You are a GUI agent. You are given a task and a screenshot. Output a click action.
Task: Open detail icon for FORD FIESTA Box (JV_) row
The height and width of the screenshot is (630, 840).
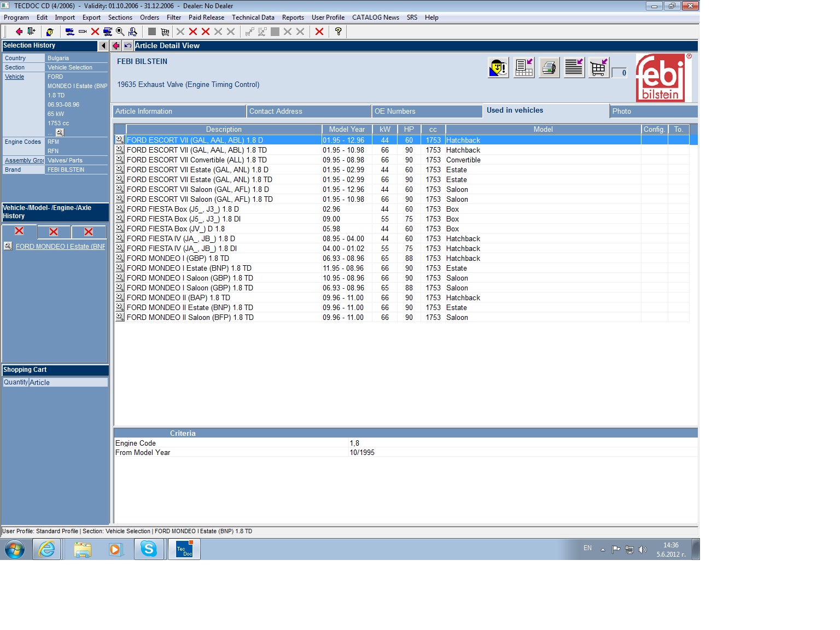[x=119, y=229]
